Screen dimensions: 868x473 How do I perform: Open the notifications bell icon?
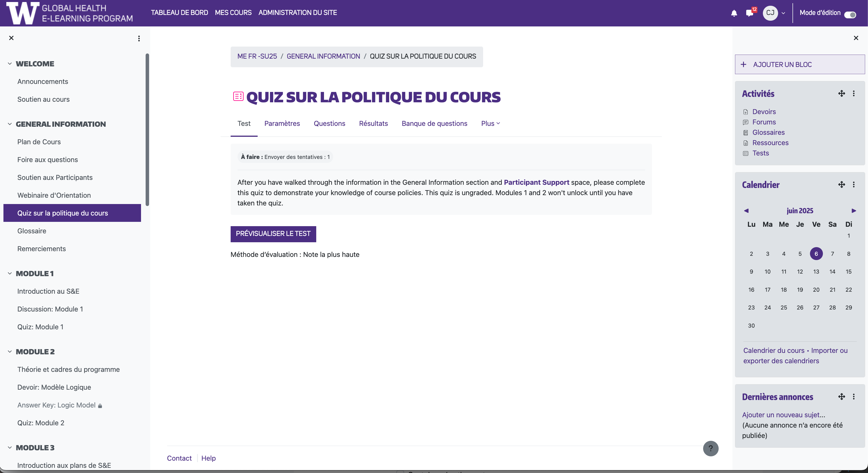pos(734,13)
